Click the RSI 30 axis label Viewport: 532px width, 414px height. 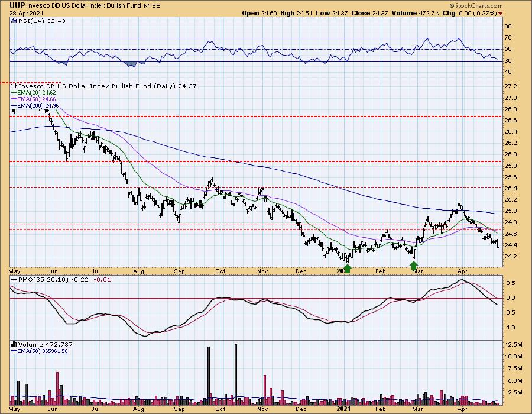pyautogui.click(x=508, y=61)
